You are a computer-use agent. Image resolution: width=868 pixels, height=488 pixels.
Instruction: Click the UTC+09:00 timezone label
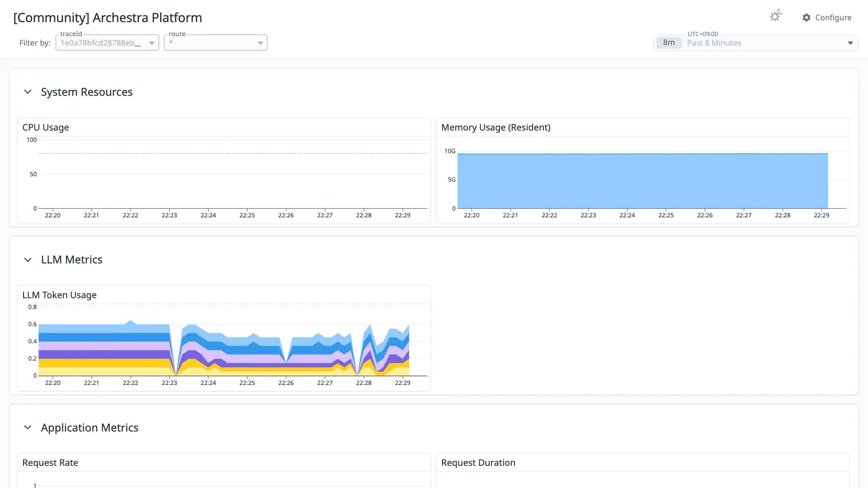[x=703, y=34]
